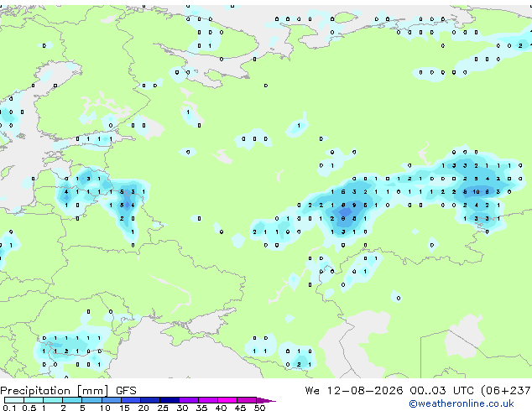
Task: Click the 2–5 mm legend swatch
Action: pos(72,400)
